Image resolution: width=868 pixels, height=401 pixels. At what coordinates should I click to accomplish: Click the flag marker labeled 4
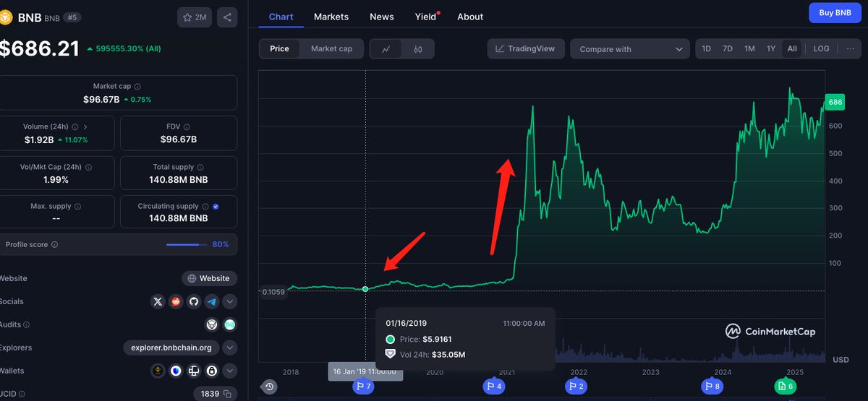[494, 387]
